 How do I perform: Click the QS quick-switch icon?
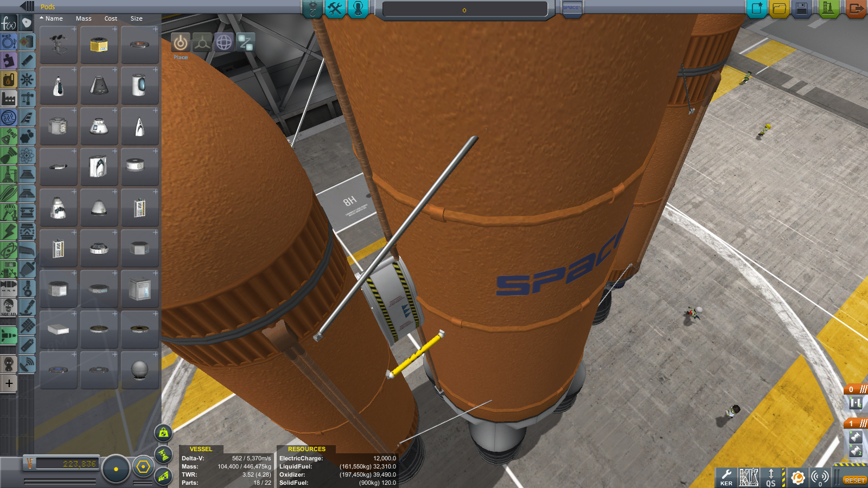[x=771, y=477]
